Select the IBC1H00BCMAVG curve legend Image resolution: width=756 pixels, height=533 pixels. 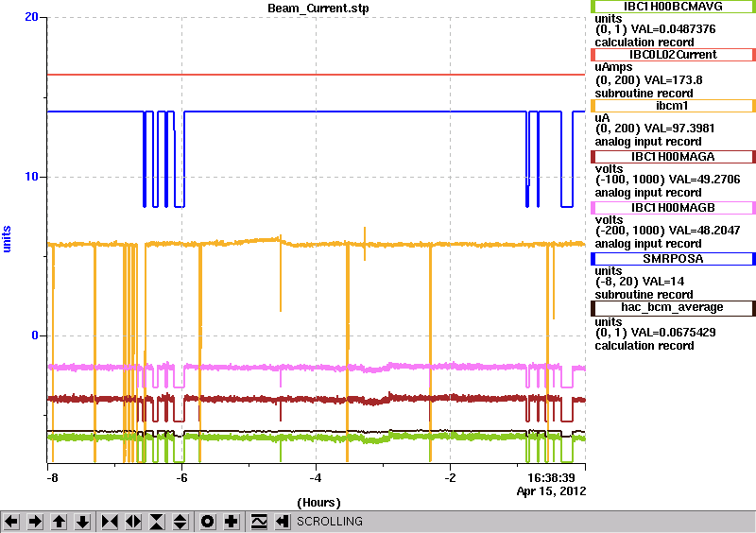[673, 6]
